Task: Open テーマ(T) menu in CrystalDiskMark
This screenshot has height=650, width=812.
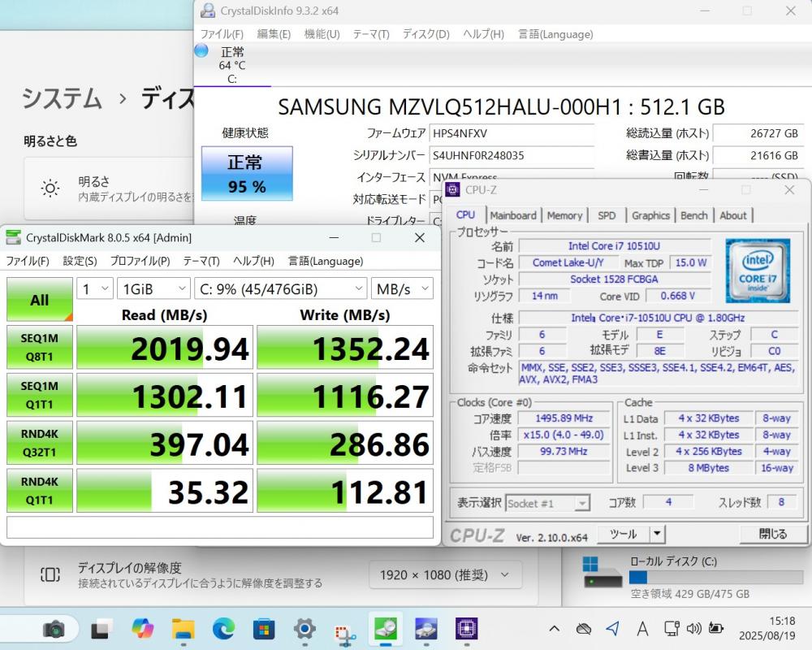Action: point(201,261)
